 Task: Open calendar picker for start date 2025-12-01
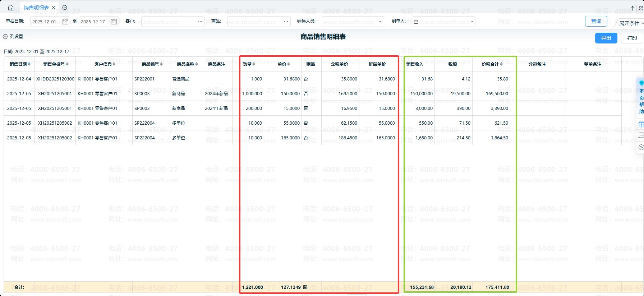coord(65,22)
